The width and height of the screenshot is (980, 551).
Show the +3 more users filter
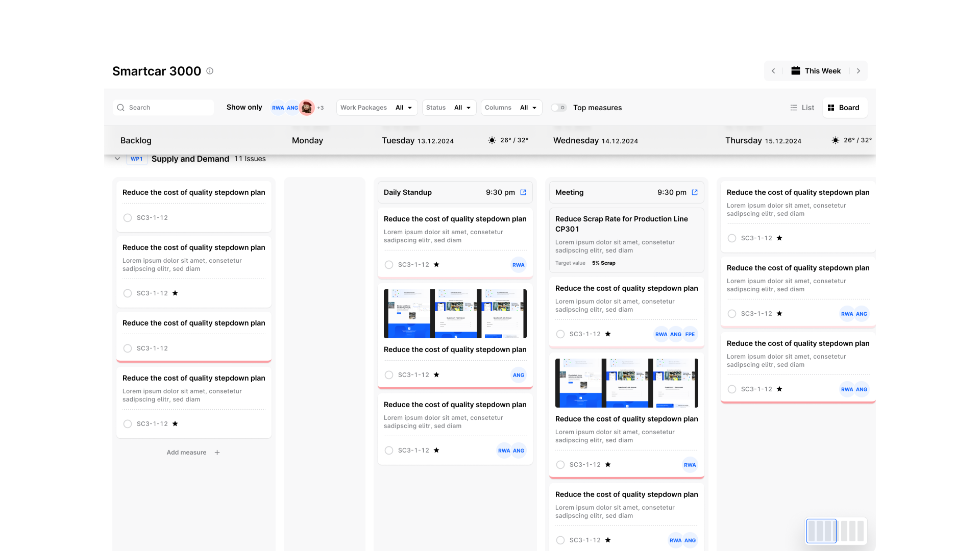(x=321, y=108)
